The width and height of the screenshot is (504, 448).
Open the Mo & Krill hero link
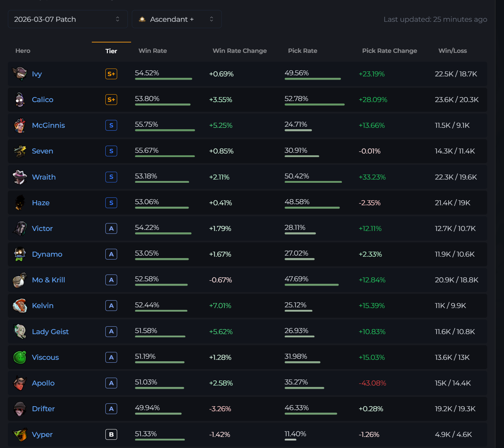[49, 280]
